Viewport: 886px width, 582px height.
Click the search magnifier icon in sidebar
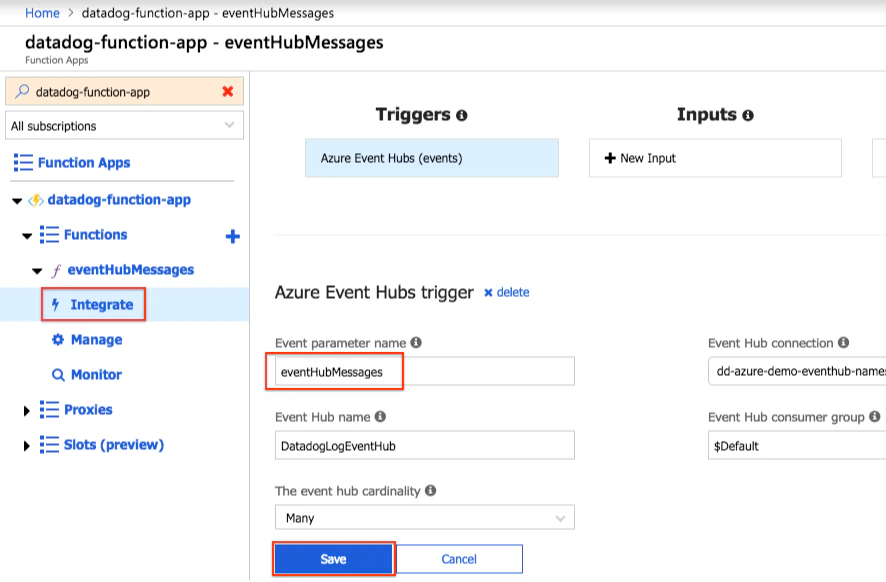click(x=22, y=91)
